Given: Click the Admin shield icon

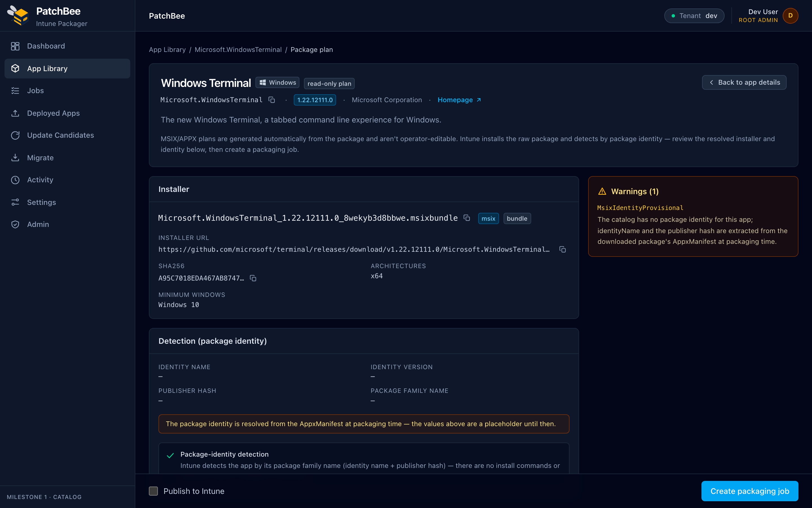Looking at the screenshot, I should (x=15, y=224).
